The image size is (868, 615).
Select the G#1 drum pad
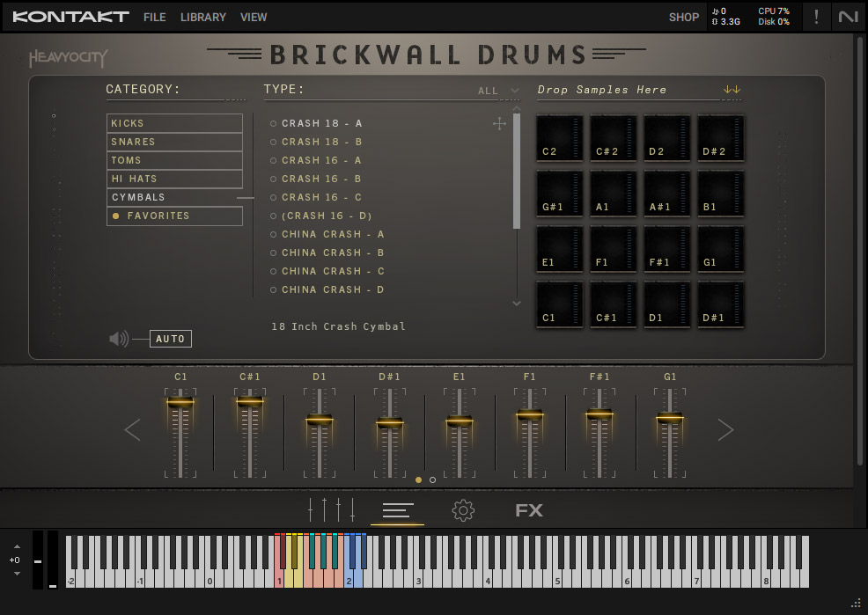click(x=560, y=194)
